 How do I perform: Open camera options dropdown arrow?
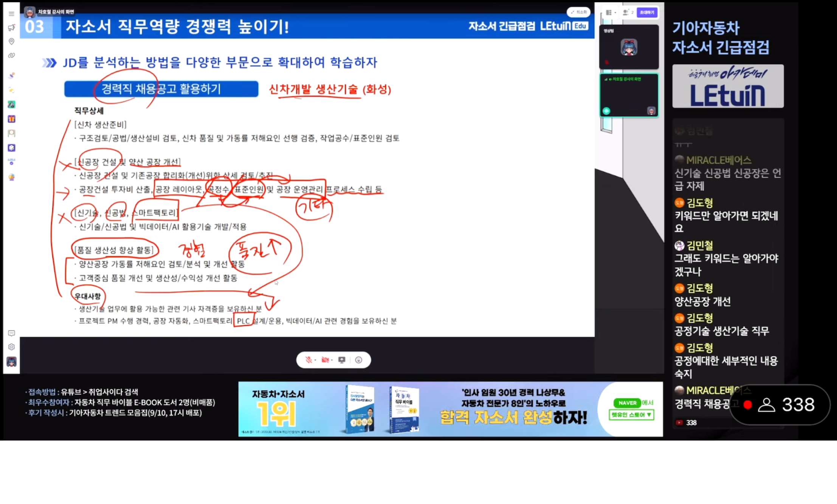point(332,360)
